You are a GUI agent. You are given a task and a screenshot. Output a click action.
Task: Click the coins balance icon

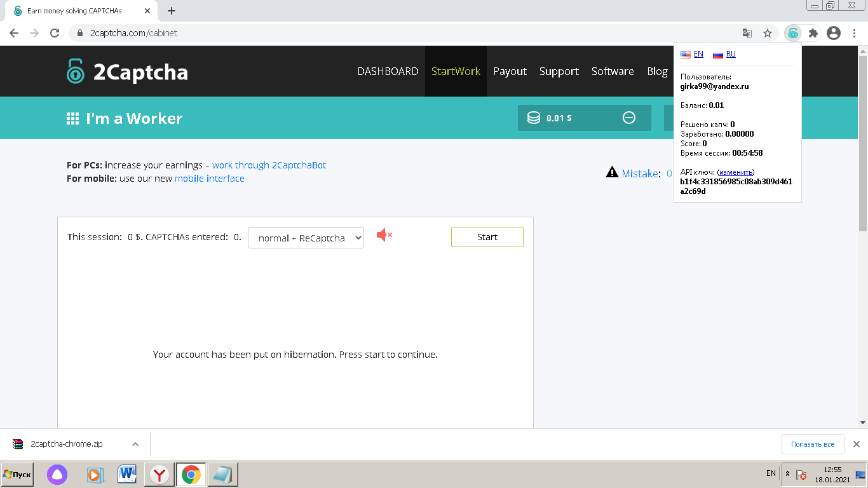(x=534, y=118)
